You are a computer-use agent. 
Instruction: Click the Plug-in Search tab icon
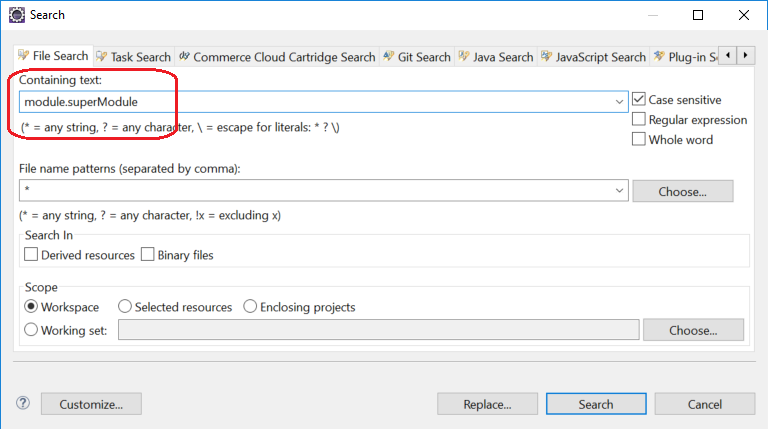(659, 57)
